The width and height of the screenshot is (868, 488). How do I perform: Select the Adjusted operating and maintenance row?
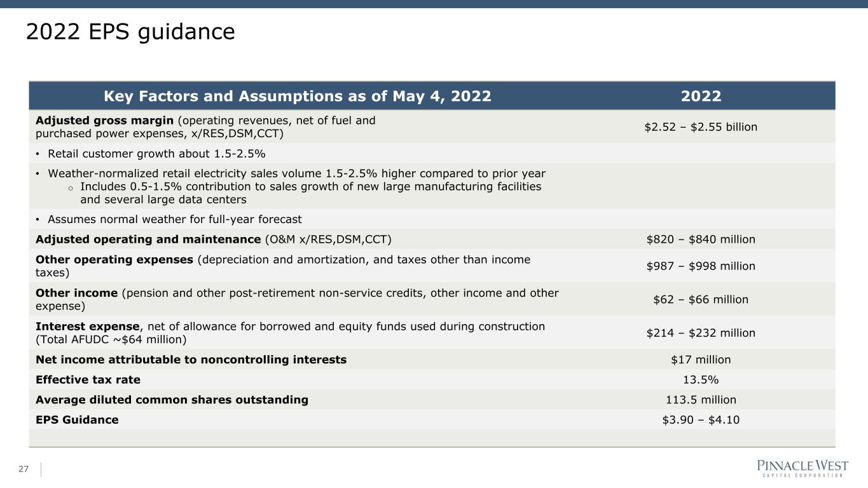tap(432, 239)
